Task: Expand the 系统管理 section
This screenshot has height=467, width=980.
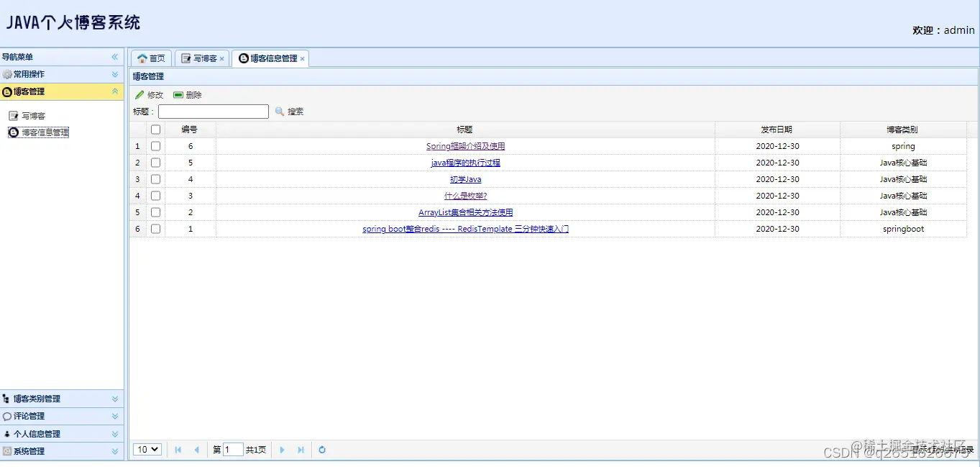Action: pos(115,451)
